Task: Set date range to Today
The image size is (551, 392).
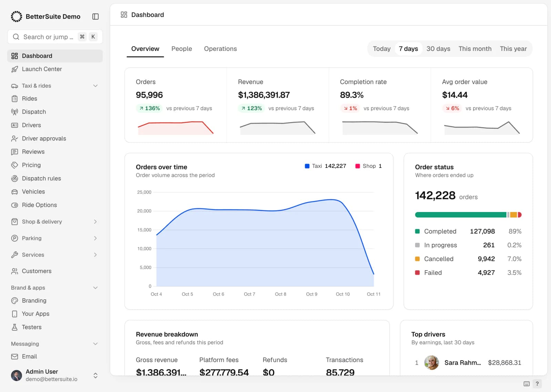Action: pyautogui.click(x=382, y=49)
